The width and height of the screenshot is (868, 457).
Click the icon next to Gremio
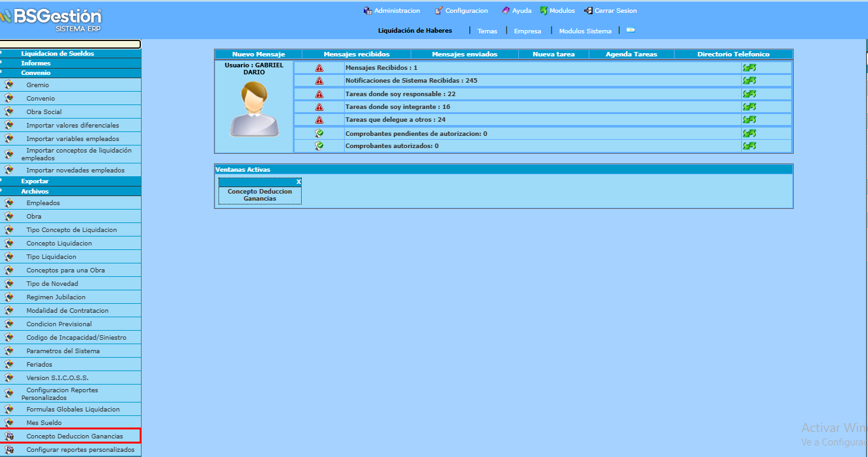point(9,85)
